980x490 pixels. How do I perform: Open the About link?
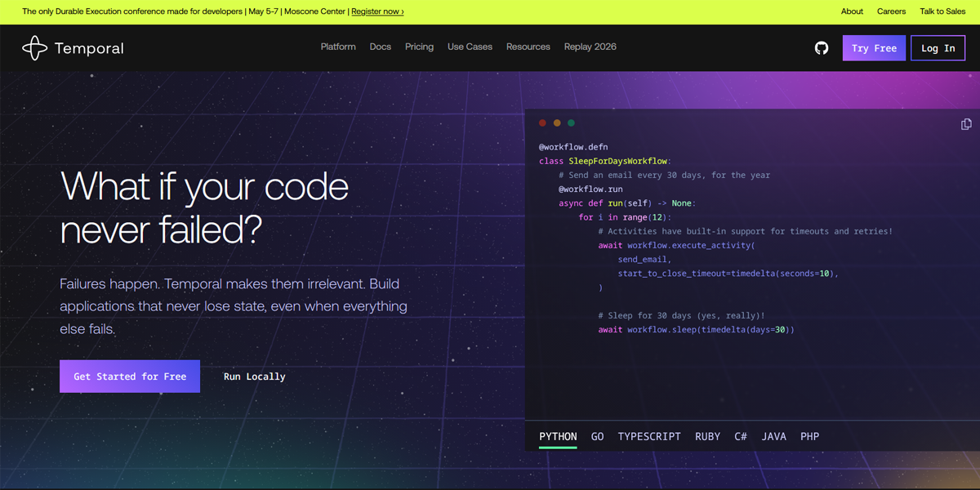pyautogui.click(x=852, y=11)
